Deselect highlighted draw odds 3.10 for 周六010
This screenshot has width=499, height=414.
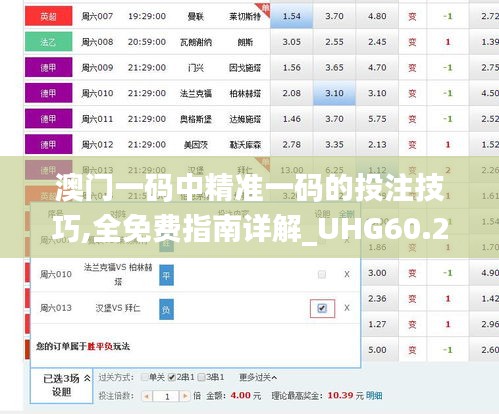(x=334, y=93)
